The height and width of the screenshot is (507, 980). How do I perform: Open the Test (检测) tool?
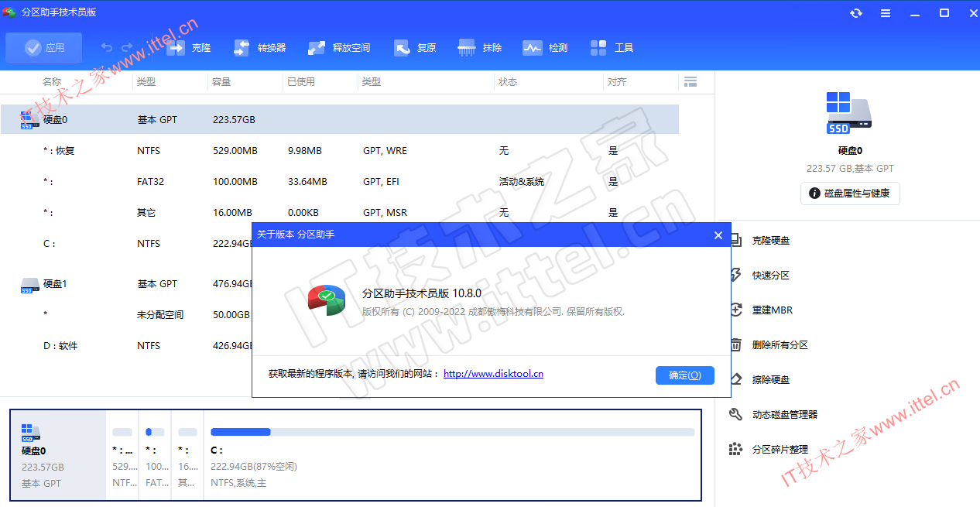pos(545,48)
